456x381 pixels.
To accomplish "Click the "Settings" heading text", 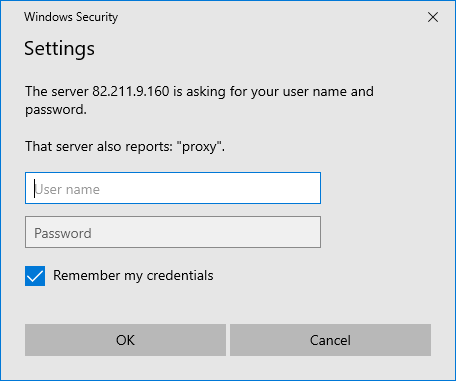I will 59,49.
